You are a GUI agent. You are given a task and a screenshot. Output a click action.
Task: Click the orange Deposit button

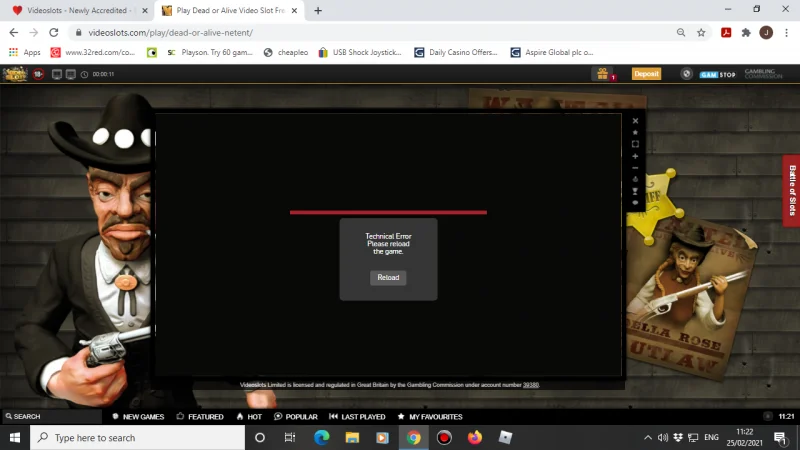pyautogui.click(x=646, y=74)
